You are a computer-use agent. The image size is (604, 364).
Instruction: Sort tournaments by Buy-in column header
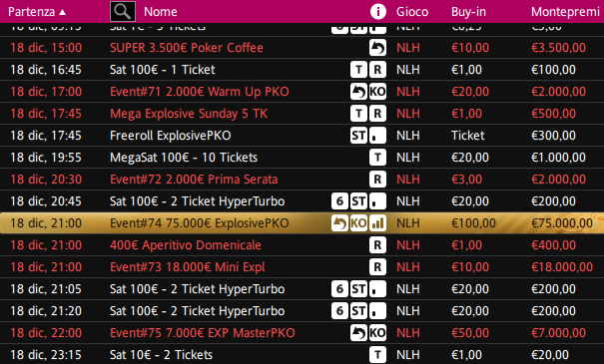[x=468, y=12]
